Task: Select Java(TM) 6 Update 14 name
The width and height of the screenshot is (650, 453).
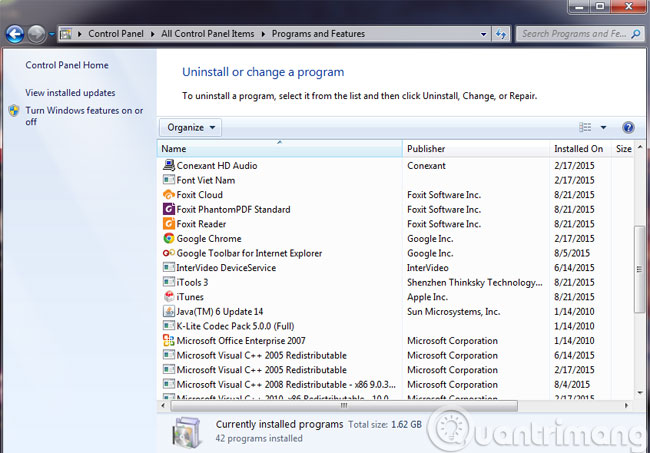Action: pos(220,312)
